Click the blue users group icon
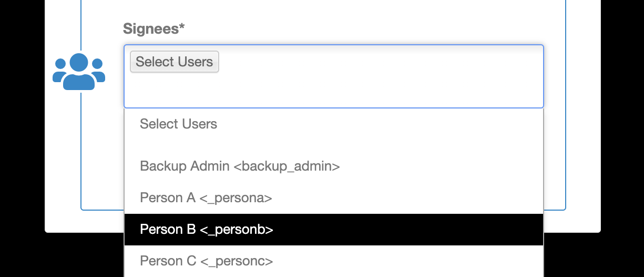Viewport: 644px width, 277px height. [79, 72]
